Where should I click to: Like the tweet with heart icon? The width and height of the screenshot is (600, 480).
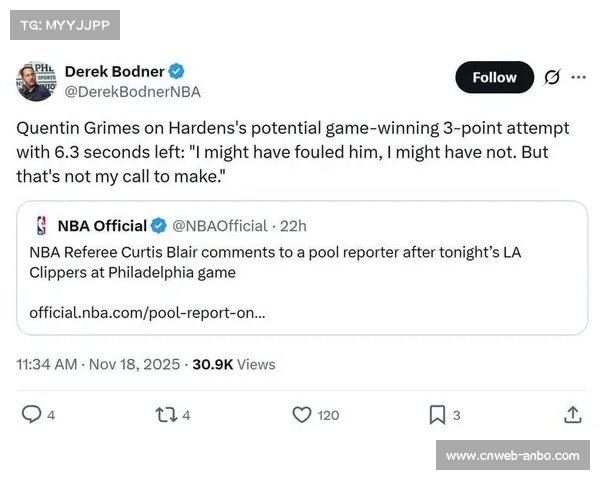[301, 414]
